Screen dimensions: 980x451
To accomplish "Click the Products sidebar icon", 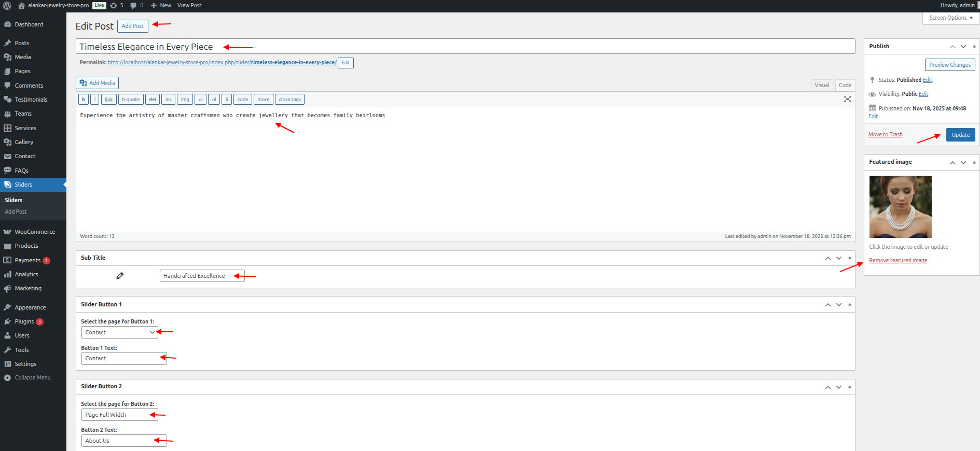I will pyautogui.click(x=7, y=246).
